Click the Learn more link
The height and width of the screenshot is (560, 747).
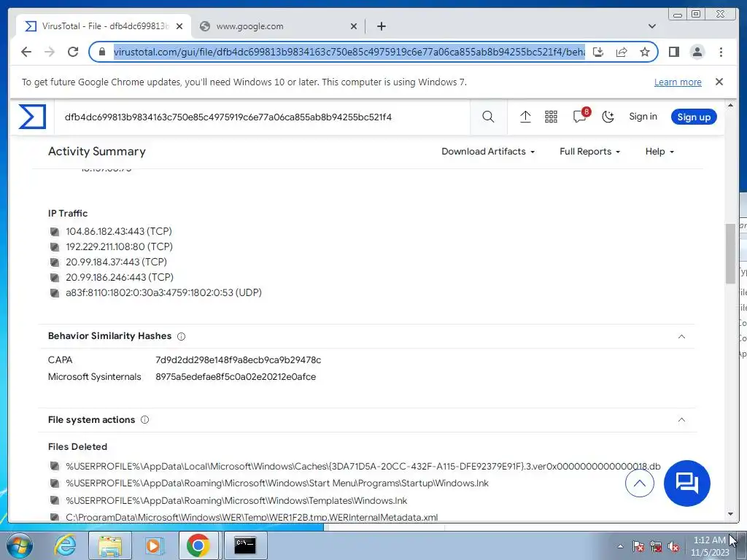pyautogui.click(x=678, y=82)
